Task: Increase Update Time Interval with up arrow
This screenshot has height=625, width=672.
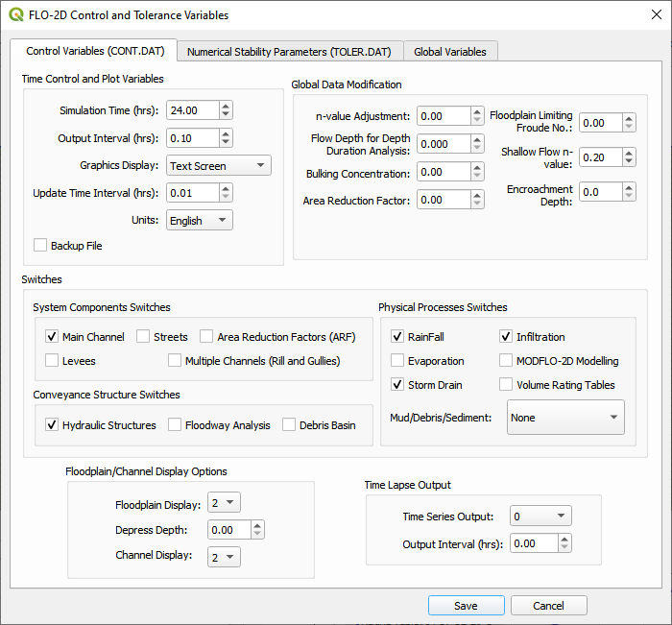Action: (226, 188)
